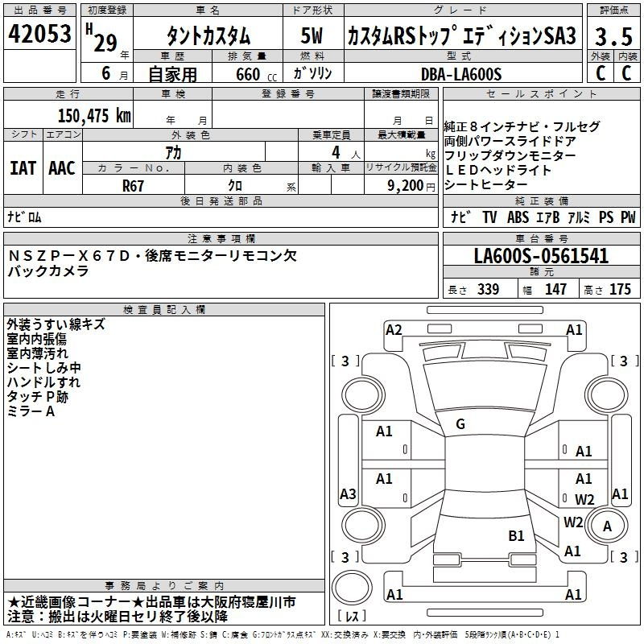Screen dimensions: 644x644
Task: Select the exterior grade C under 外装
Action: (x=601, y=73)
